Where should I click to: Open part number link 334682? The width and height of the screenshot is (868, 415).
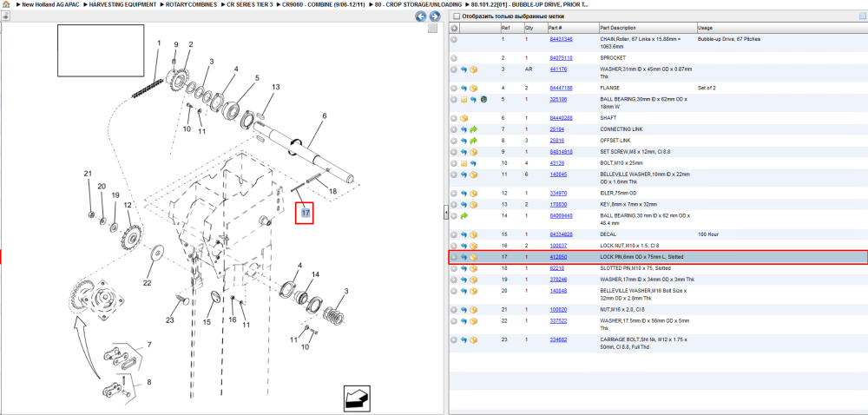pos(558,339)
